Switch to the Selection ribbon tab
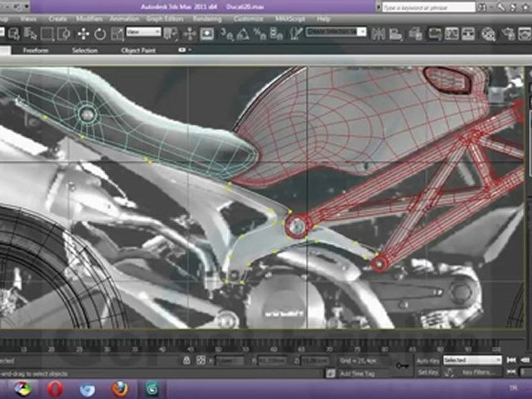Screen dimensions: 532x399 [85, 50]
